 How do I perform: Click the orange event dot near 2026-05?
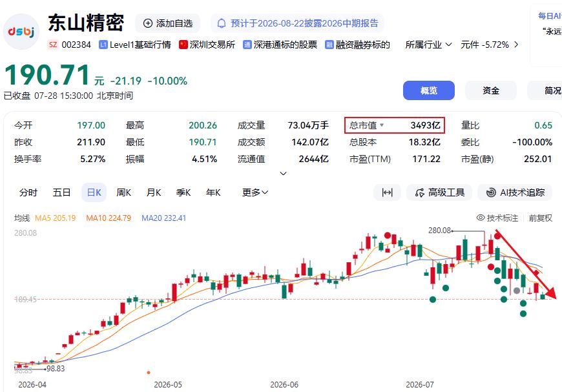point(149,373)
